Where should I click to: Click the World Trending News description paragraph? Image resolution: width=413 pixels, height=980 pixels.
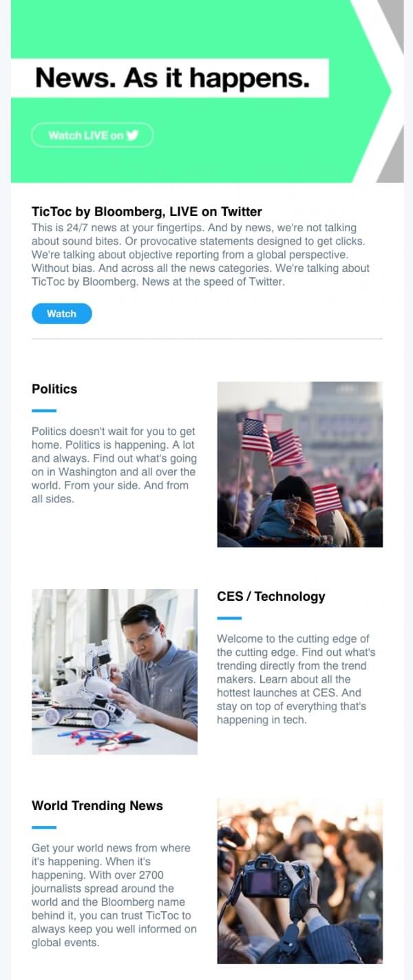click(114, 895)
